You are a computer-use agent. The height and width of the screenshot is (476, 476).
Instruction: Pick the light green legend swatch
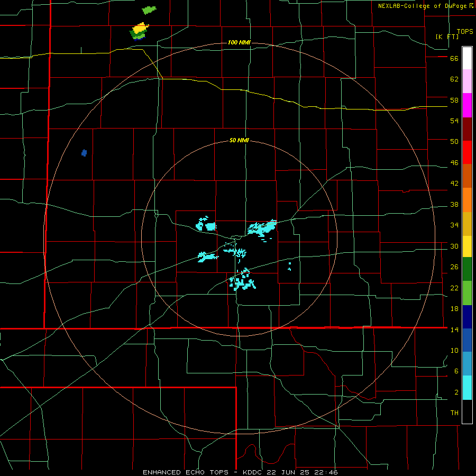pyautogui.click(x=467, y=293)
